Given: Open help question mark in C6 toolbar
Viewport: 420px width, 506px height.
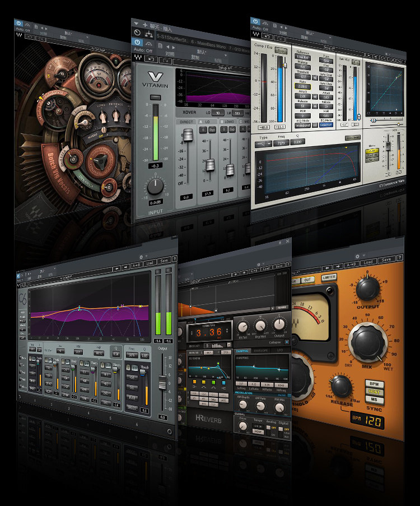Looking at the screenshot, I should pos(175,259).
